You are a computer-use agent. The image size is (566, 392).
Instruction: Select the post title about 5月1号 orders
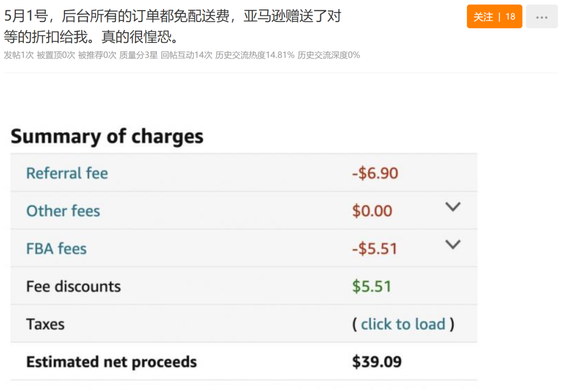[x=172, y=26]
